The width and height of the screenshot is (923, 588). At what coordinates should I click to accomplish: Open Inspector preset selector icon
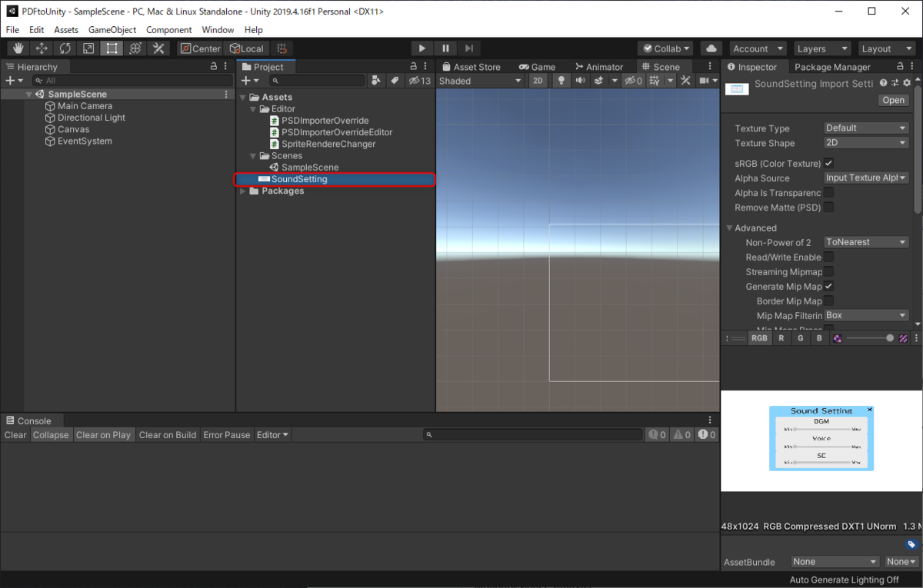[x=895, y=83]
